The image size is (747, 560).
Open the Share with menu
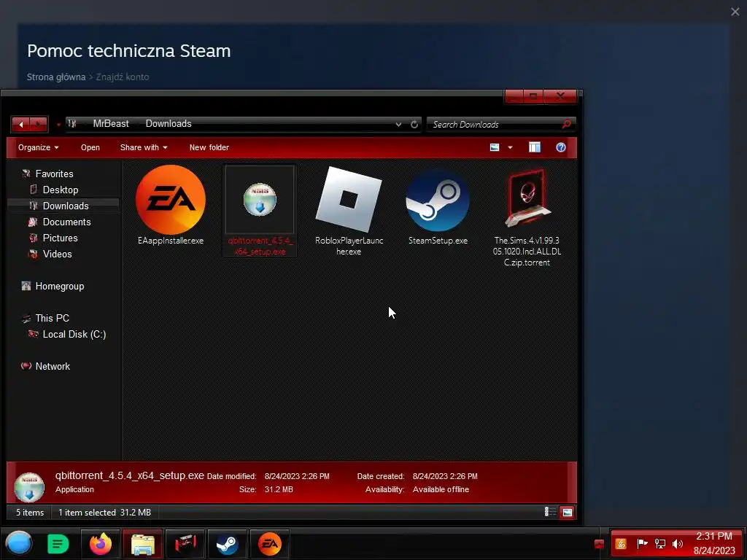pyautogui.click(x=144, y=147)
